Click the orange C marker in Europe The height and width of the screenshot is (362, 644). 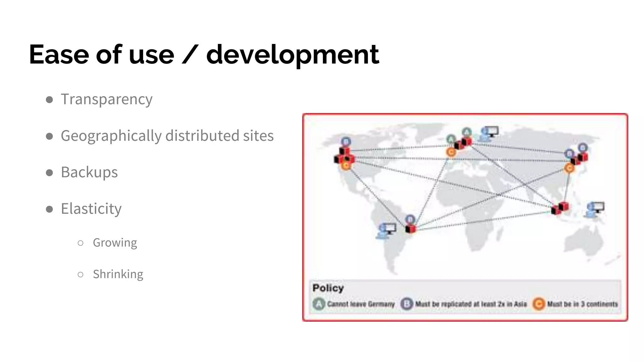[451, 152]
